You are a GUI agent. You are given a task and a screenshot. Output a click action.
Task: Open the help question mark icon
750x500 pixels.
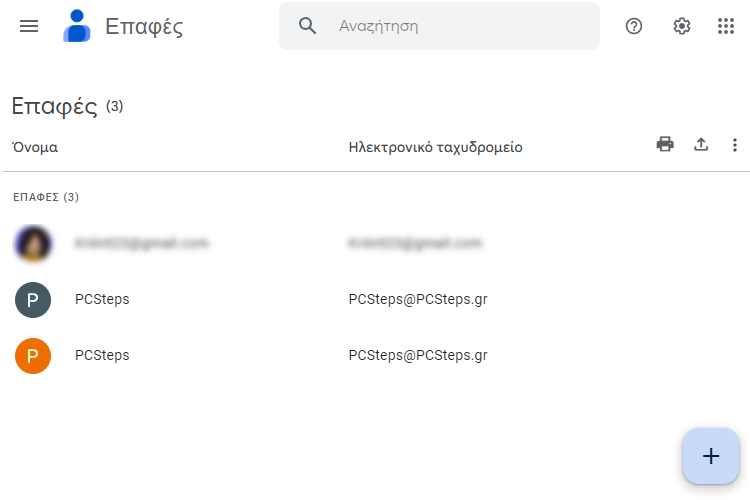coord(634,26)
